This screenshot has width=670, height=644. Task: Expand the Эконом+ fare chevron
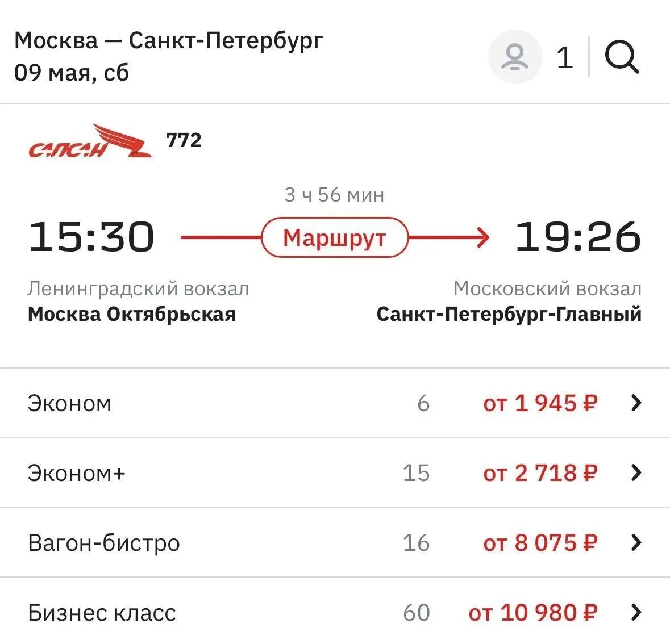coord(636,472)
